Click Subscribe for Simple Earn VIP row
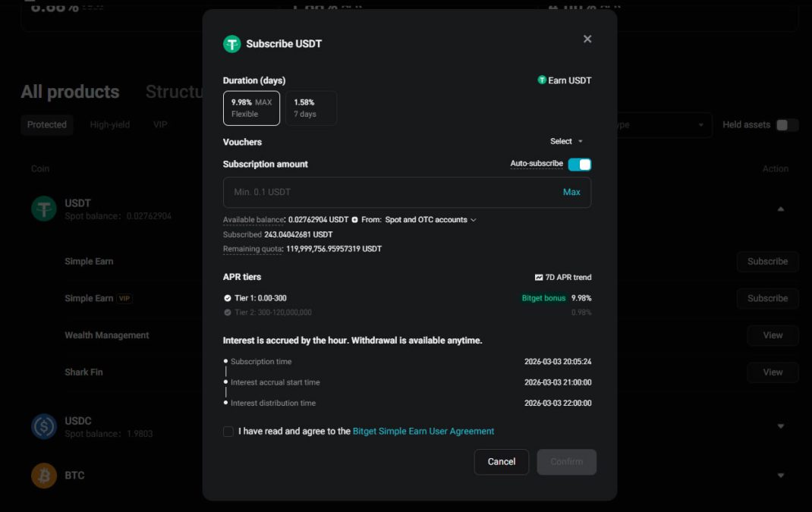This screenshot has height=512, width=812. click(767, 298)
